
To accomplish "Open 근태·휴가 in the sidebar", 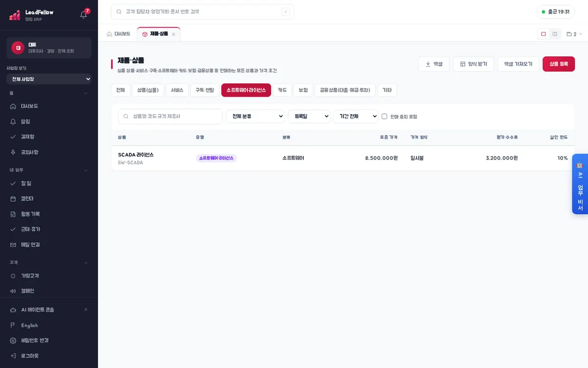I will [x=49, y=229].
